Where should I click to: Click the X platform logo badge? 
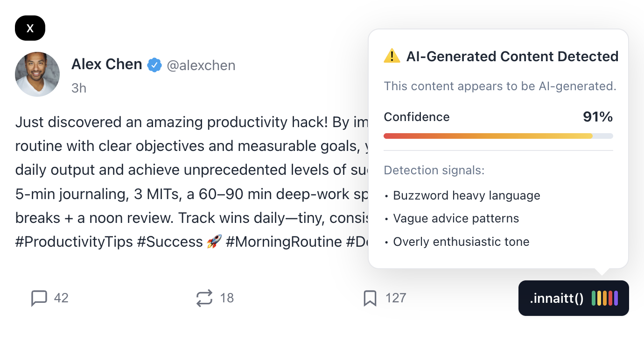pyautogui.click(x=30, y=28)
